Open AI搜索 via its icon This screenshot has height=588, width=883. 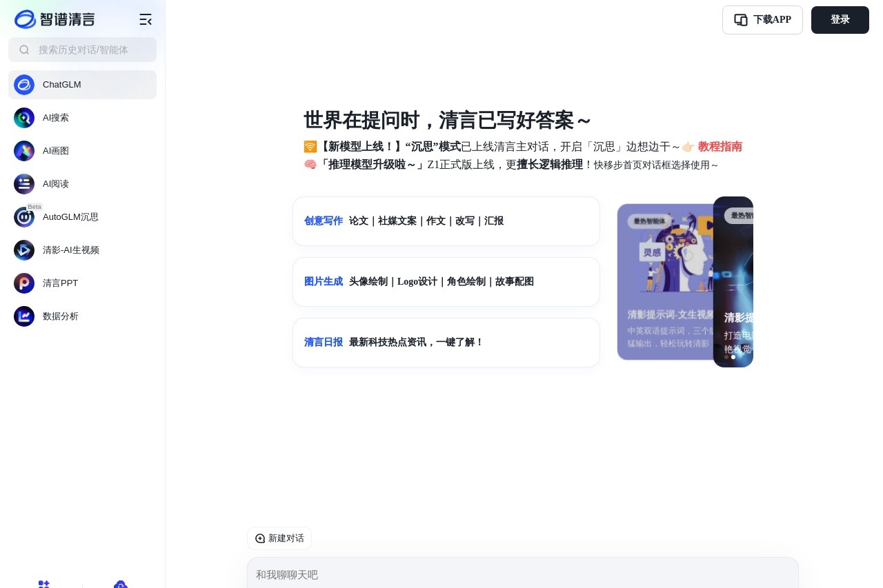click(x=24, y=118)
